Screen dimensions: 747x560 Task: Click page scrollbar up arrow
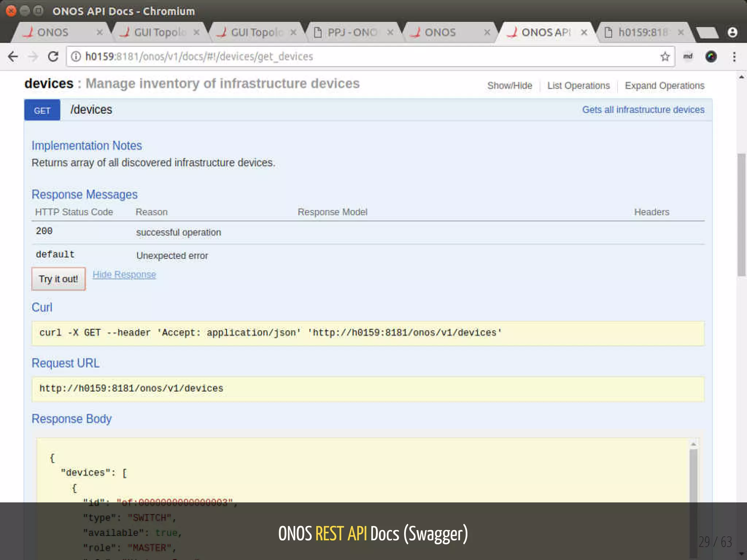tap(741, 77)
